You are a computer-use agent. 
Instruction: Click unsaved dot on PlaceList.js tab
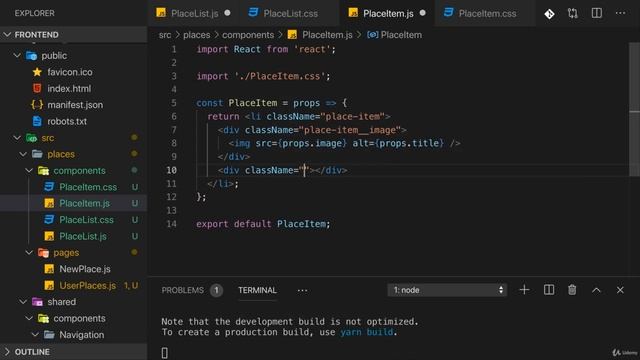227,13
